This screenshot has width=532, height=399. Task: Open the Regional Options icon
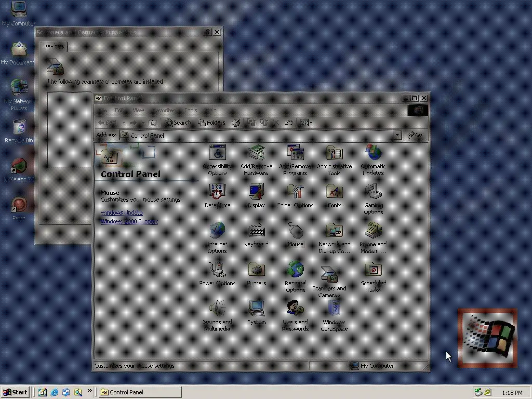pyautogui.click(x=296, y=277)
